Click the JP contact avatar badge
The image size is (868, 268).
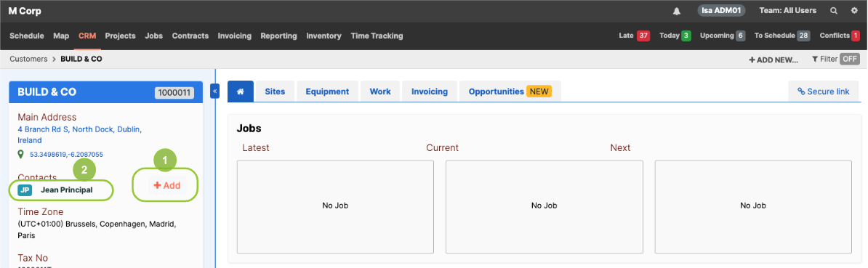25,190
